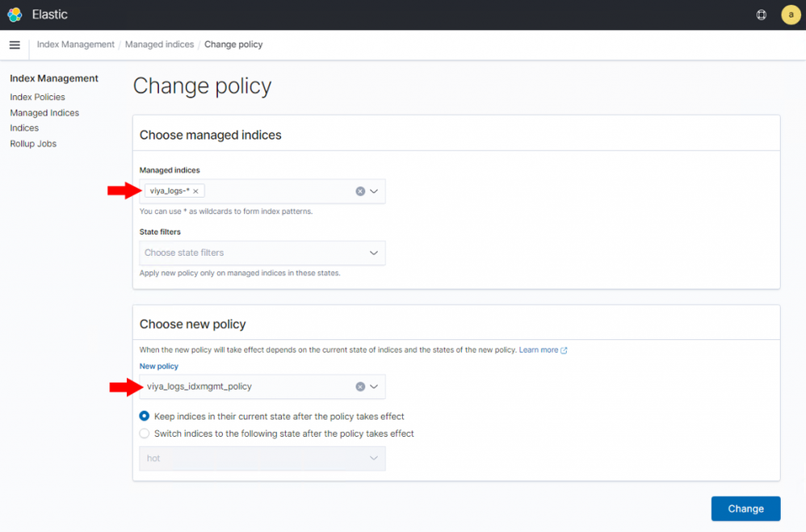Expand the Managed indices dropdown
Image resolution: width=806 pixels, height=532 pixels.
[x=374, y=191]
